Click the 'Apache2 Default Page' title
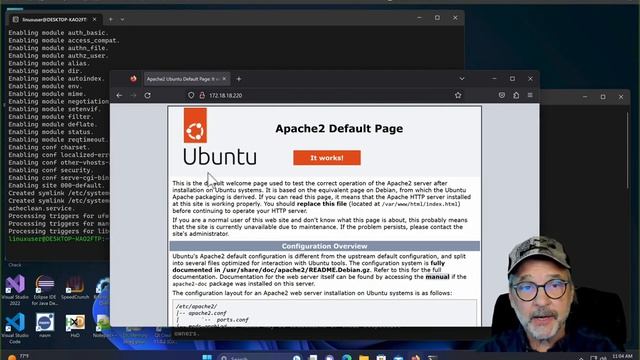 pyautogui.click(x=339, y=129)
